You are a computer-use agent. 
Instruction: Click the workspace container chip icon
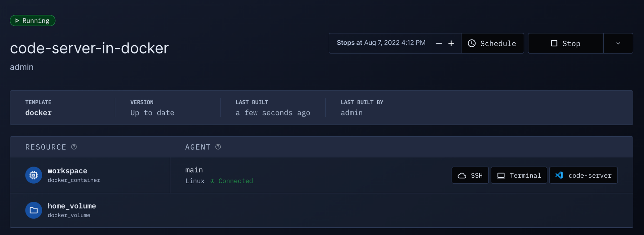click(x=34, y=175)
